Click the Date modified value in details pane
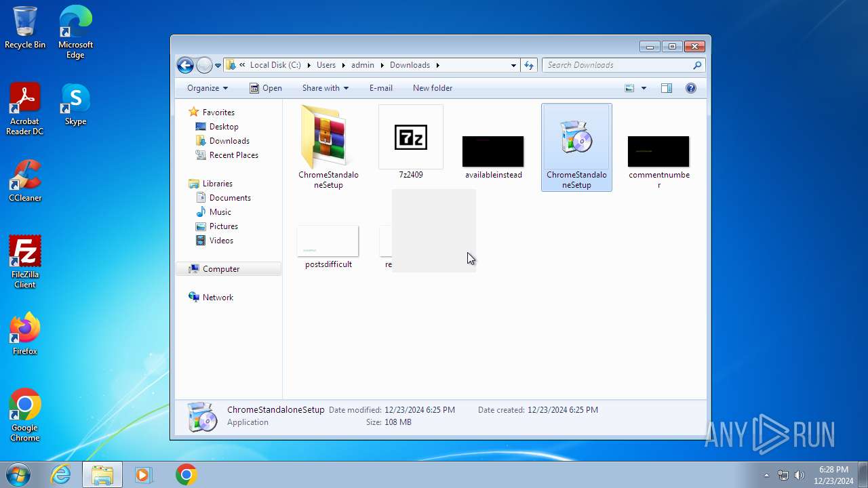Image resolution: width=868 pixels, height=488 pixels. pyautogui.click(x=420, y=410)
